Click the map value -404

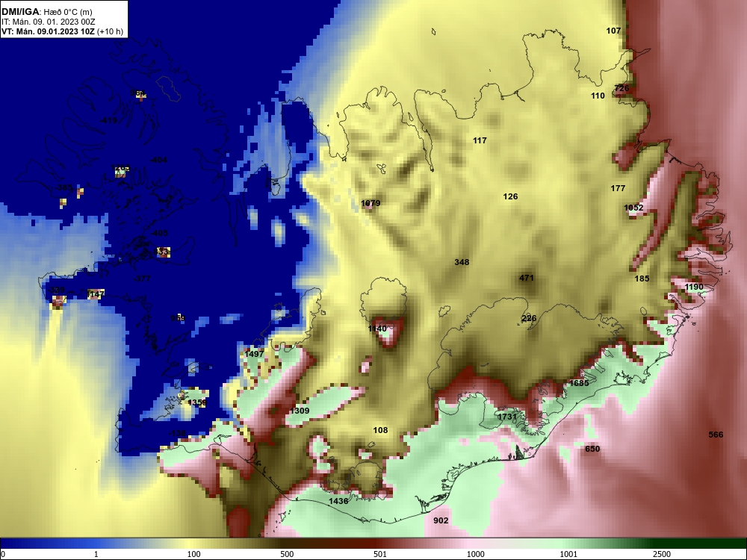pyautogui.click(x=158, y=160)
